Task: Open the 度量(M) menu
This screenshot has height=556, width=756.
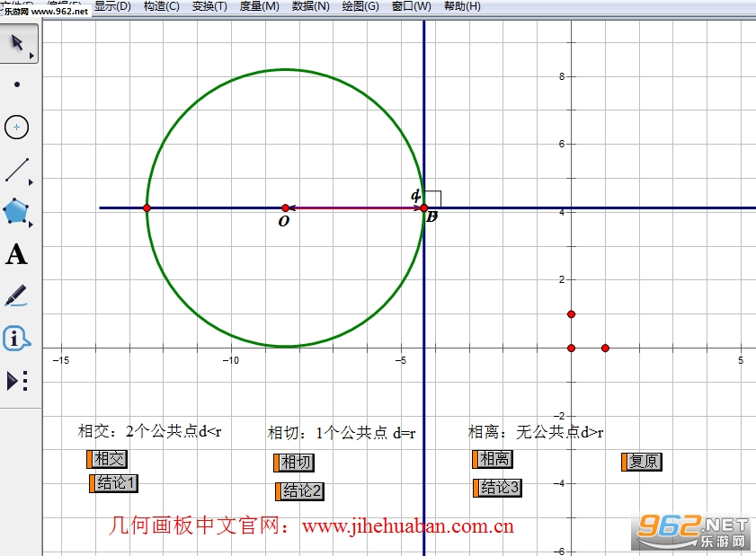Action: (x=260, y=6)
